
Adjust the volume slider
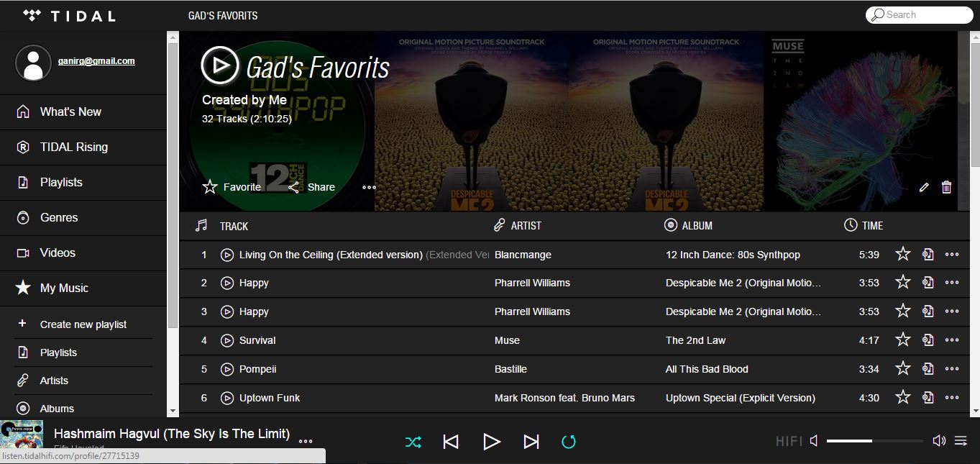(874, 441)
